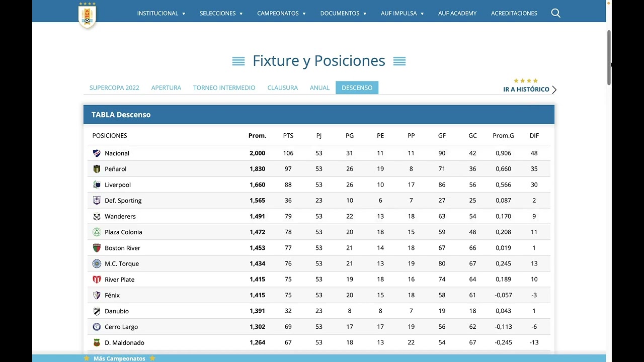Click the PTS column header
The width and height of the screenshot is (644, 362).
point(288,136)
